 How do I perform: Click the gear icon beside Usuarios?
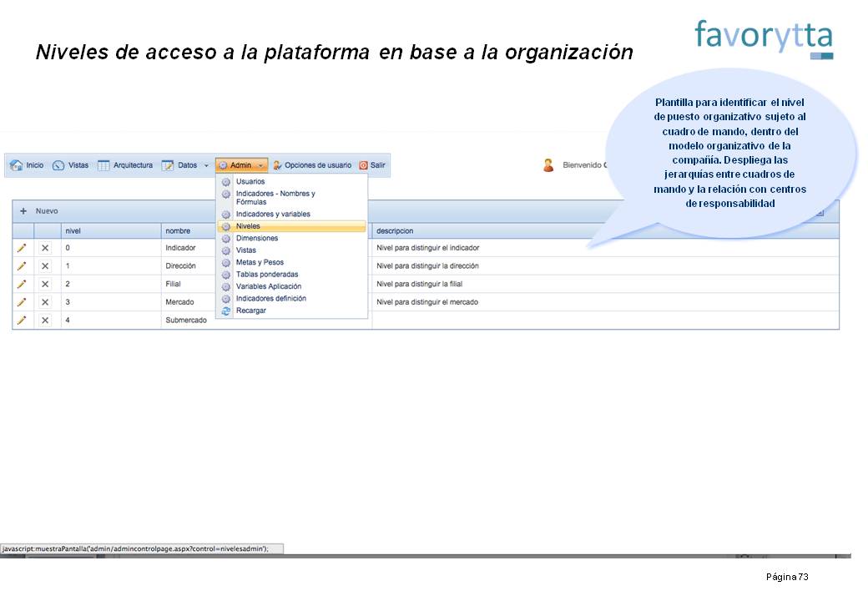pos(226,181)
